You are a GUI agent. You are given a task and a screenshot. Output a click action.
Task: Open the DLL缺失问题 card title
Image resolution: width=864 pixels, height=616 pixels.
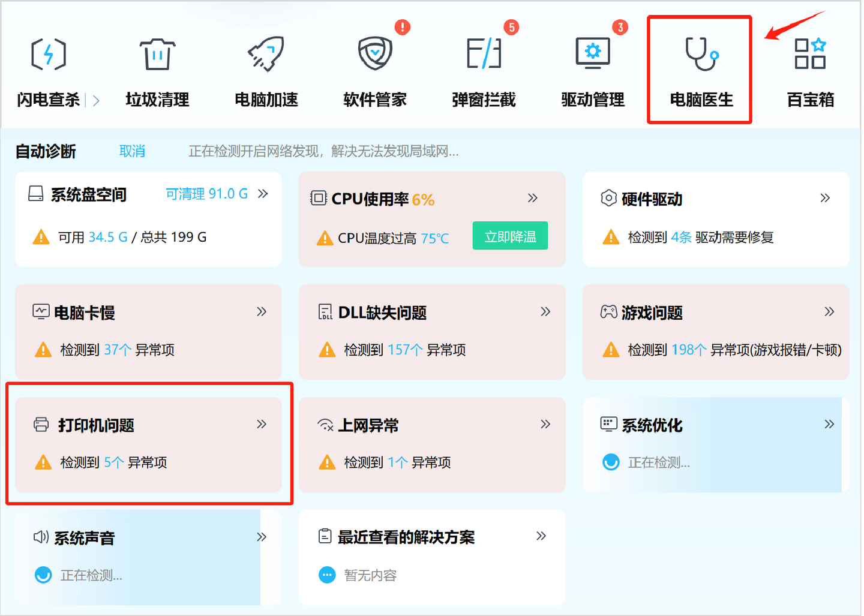[x=382, y=312]
